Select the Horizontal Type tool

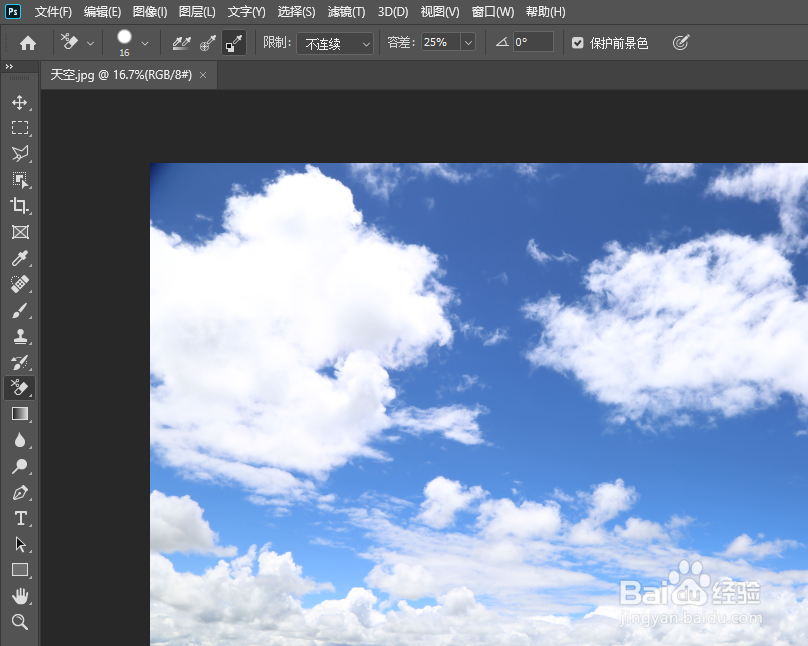click(x=20, y=518)
